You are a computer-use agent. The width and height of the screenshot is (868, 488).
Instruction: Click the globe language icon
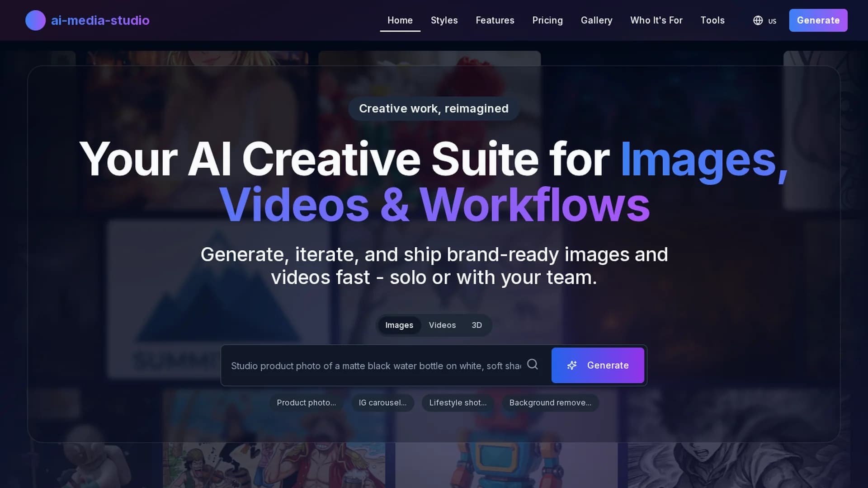coord(758,20)
